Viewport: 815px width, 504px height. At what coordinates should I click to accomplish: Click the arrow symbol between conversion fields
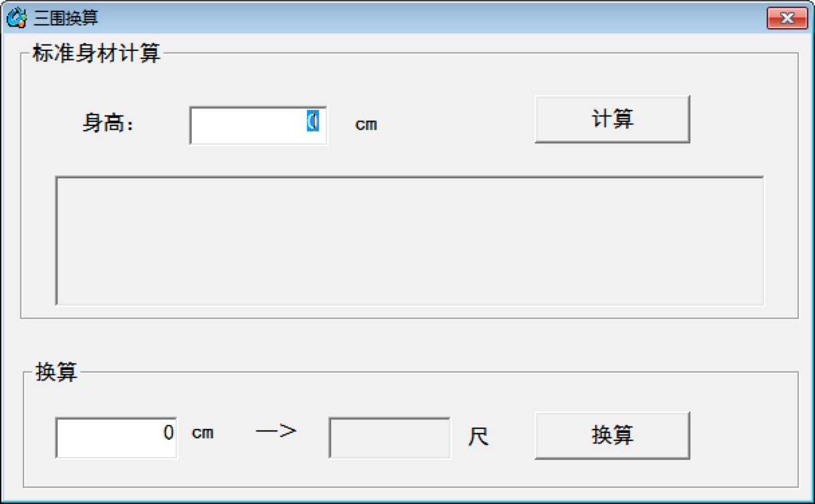[x=277, y=432]
